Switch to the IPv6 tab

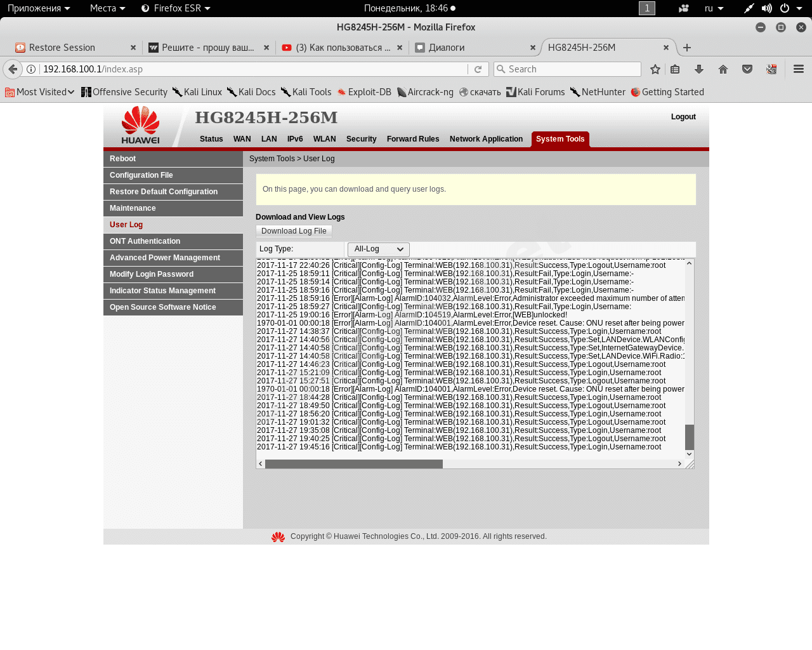tap(295, 139)
